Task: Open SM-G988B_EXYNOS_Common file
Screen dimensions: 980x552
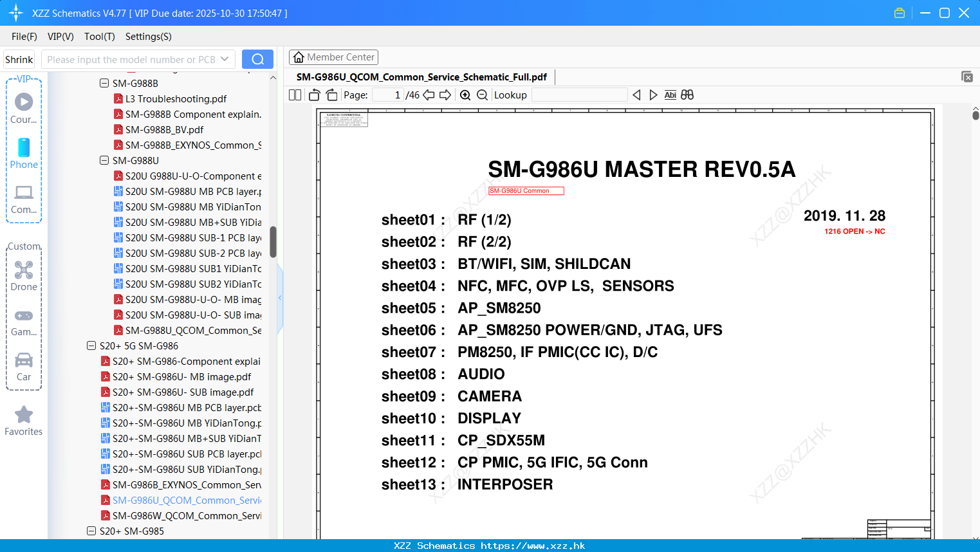Action: pyautogui.click(x=187, y=145)
